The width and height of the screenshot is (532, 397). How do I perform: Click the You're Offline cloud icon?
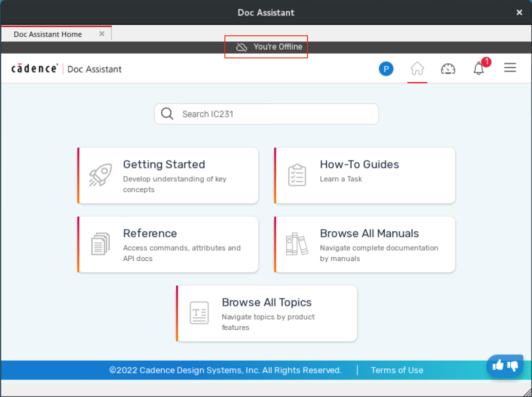pyautogui.click(x=241, y=47)
